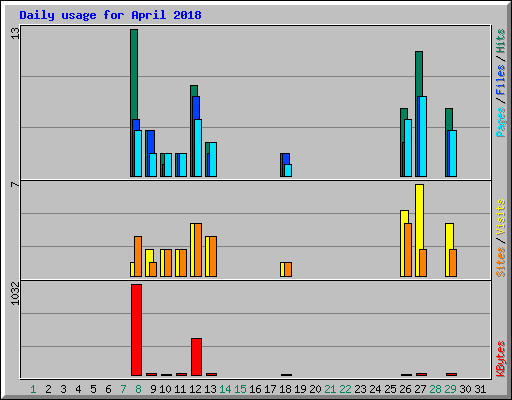Click the "Daily usage for April 2018" title
Image resolution: width=512 pixels, height=400 pixels.
(110, 15)
